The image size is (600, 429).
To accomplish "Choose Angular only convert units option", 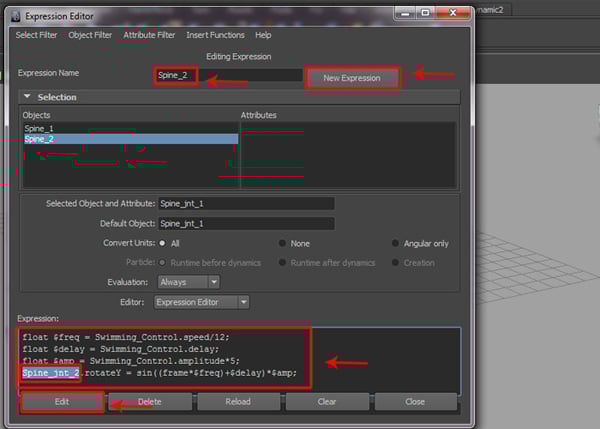I will (x=396, y=243).
